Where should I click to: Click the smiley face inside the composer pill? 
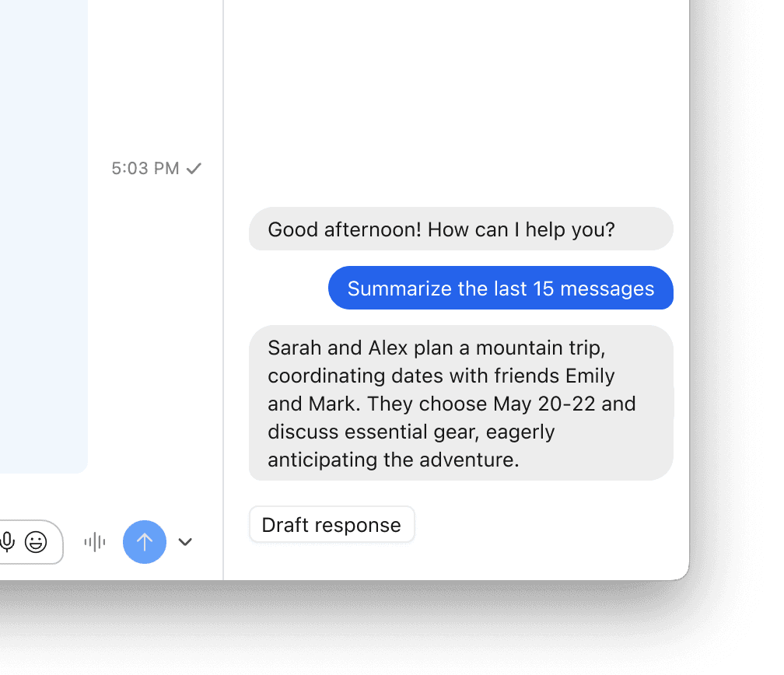36,542
